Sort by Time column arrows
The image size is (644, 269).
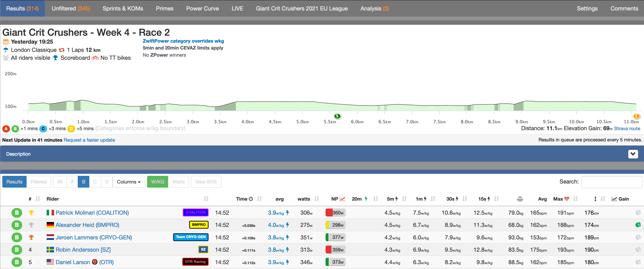coord(259,199)
